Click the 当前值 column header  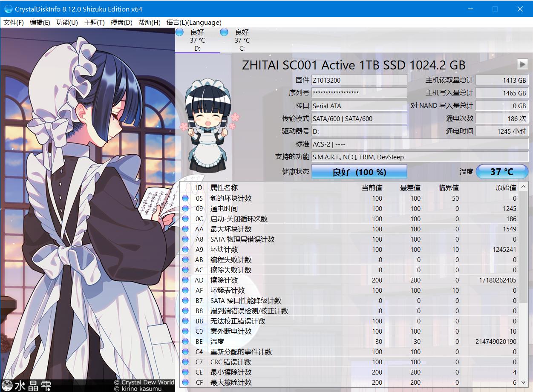click(x=372, y=187)
